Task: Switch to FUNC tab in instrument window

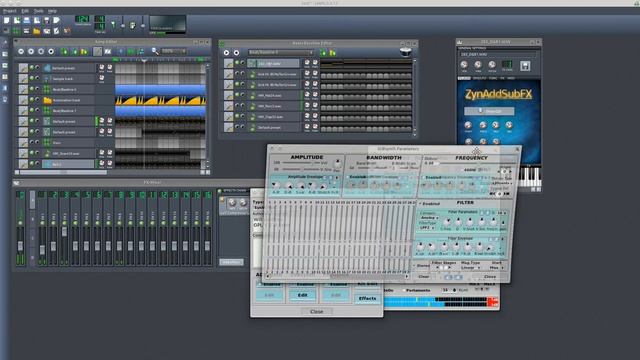Action: [493, 78]
